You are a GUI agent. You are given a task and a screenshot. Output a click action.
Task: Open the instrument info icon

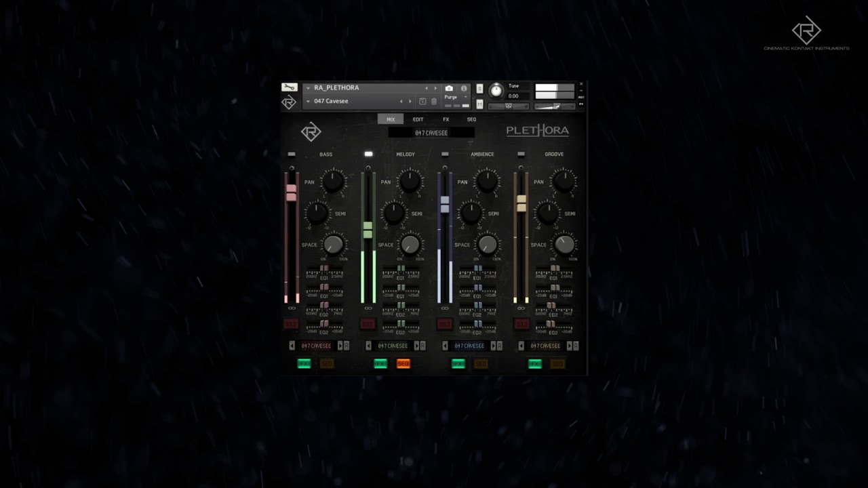click(x=465, y=87)
